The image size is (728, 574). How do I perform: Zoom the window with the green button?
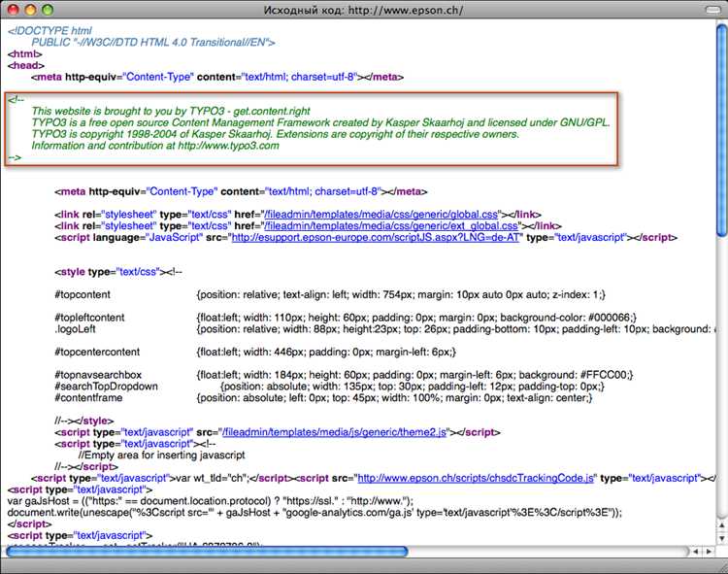[x=48, y=10]
